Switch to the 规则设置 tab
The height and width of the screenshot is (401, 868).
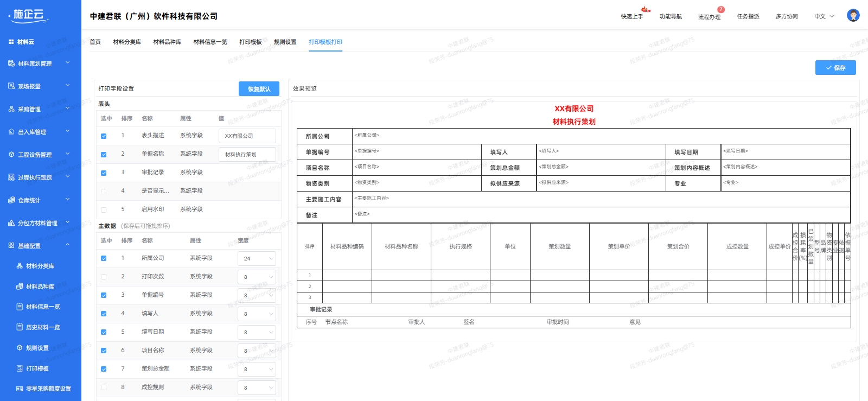(285, 42)
